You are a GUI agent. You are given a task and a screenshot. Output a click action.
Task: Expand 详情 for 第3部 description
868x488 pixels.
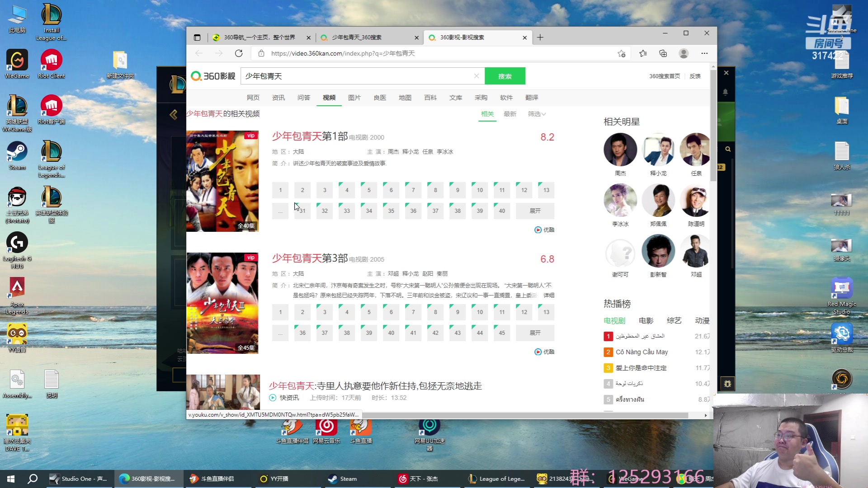pos(550,295)
